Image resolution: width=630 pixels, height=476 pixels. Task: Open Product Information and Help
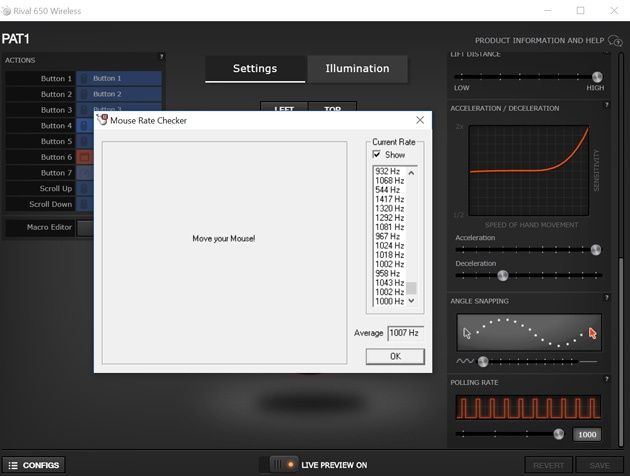[x=540, y=41]
